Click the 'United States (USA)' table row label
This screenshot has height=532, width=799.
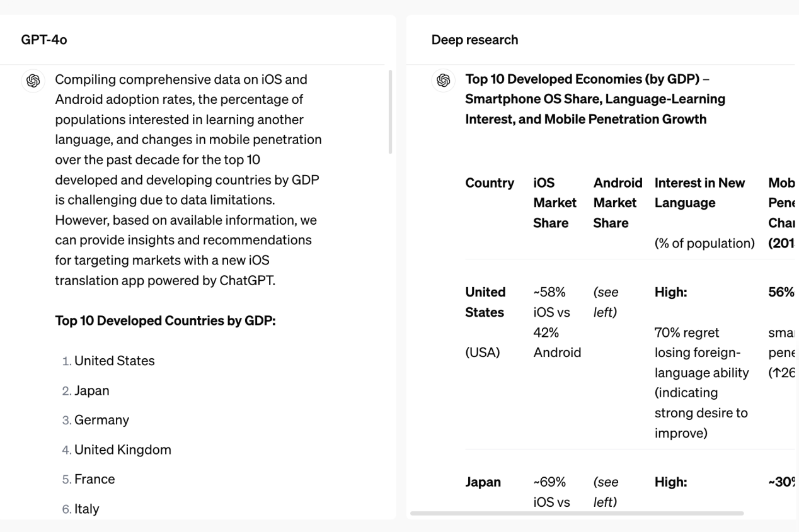(x=485, y=321)
